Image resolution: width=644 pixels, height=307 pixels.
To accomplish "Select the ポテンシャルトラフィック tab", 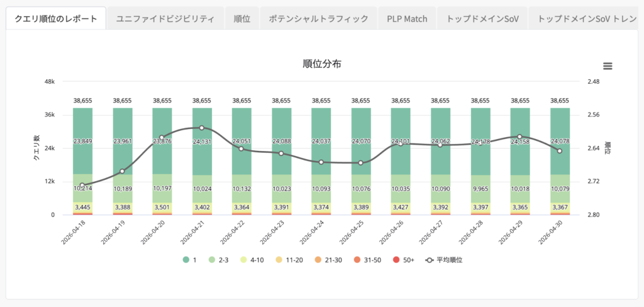I will click(318, 18).
